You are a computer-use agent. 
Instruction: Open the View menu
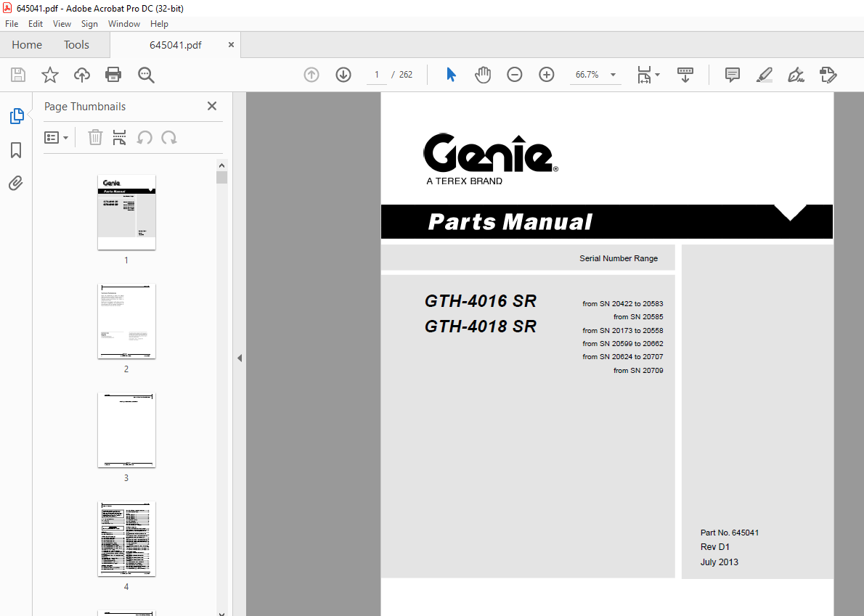click(62, 24)
